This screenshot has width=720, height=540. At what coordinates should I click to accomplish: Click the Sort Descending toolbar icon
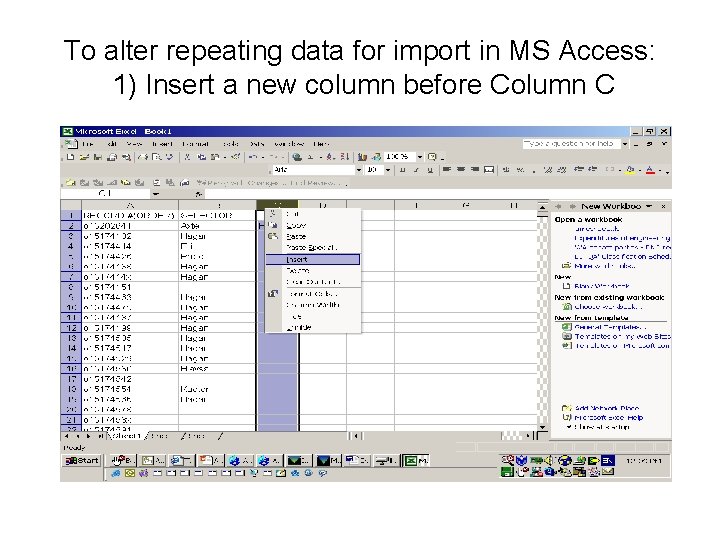click(344, 157)
